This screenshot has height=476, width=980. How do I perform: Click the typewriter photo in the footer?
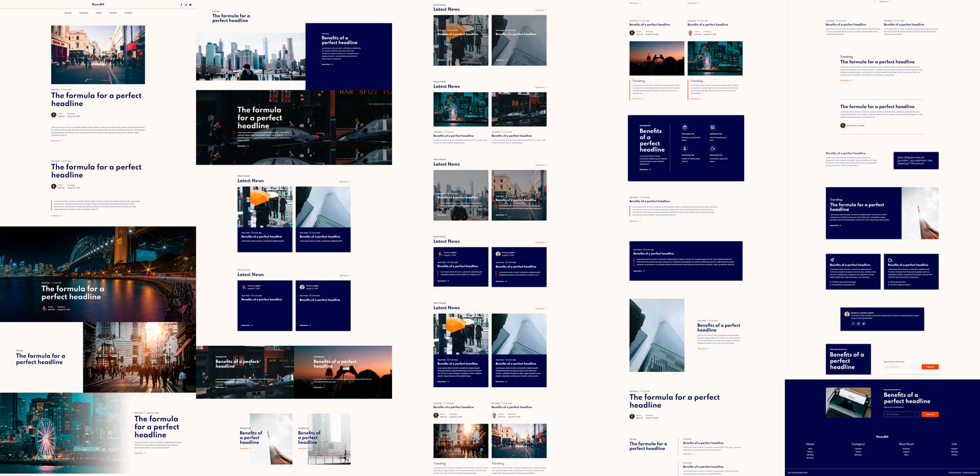(x=848, y=402)
